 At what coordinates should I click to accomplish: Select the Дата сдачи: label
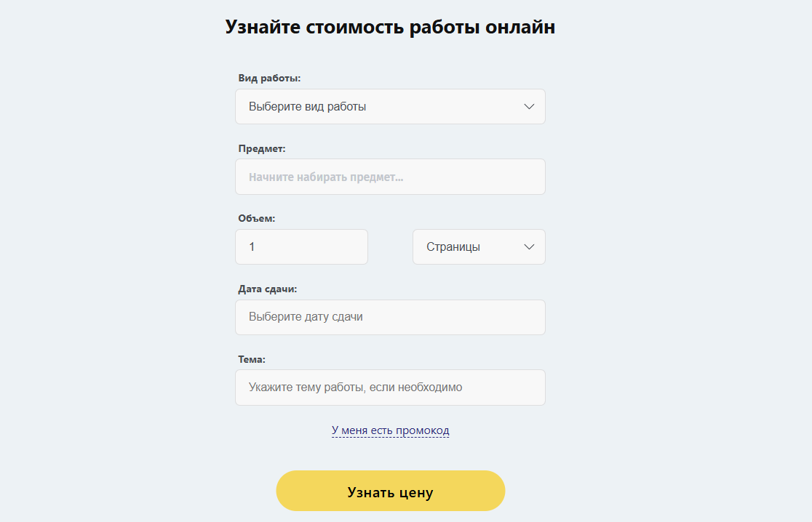click(267, 289)
